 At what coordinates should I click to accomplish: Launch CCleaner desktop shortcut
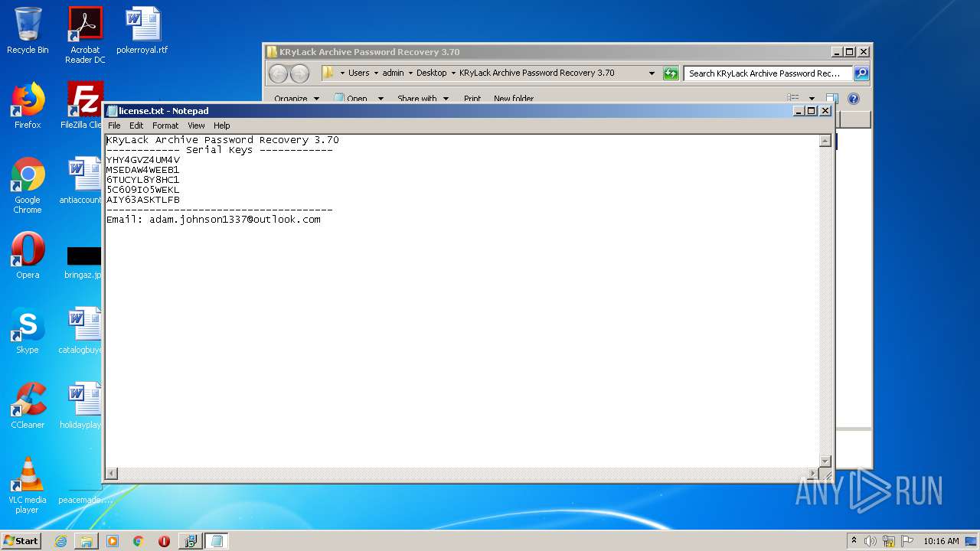(28, 406)
